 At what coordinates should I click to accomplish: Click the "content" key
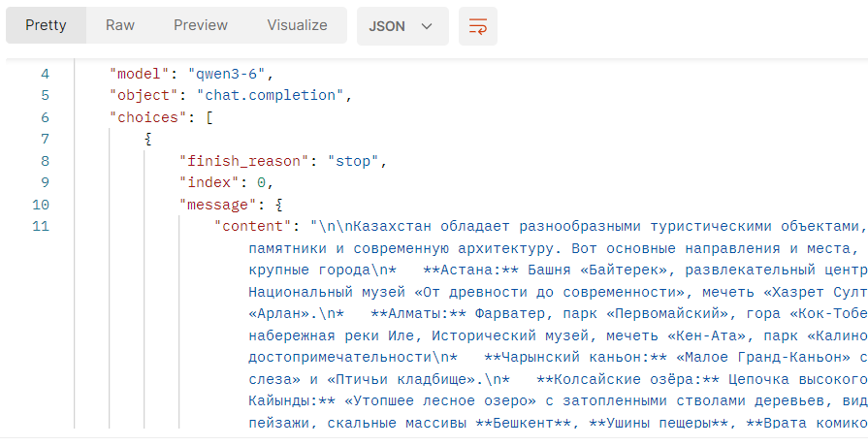point(252,226)
